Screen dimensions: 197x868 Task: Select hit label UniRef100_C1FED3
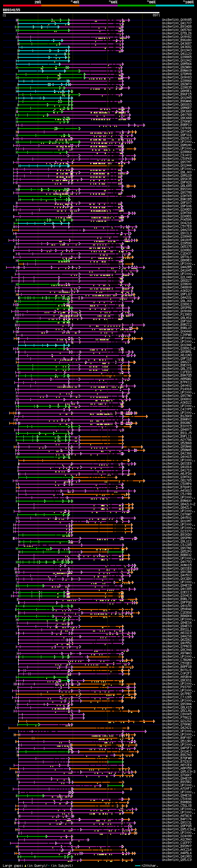[177, 372]
